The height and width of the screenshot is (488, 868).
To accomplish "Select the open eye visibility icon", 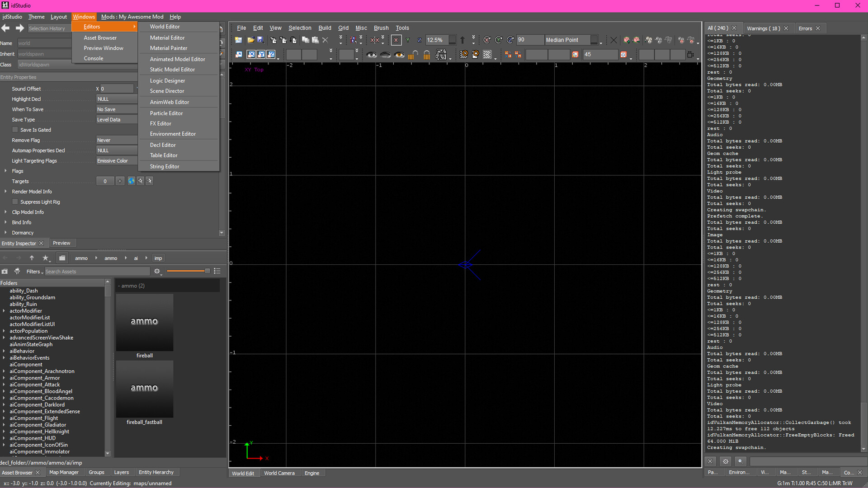I will coord(372,55).
